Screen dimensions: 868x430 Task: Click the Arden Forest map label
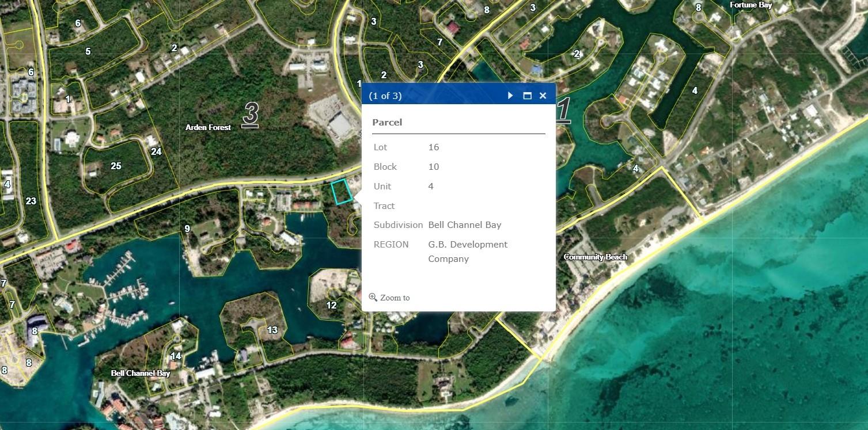pos(208,127)
